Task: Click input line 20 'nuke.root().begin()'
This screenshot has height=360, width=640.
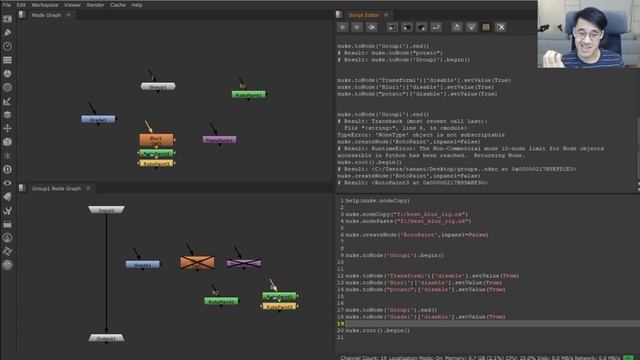Action: (378, 331)
